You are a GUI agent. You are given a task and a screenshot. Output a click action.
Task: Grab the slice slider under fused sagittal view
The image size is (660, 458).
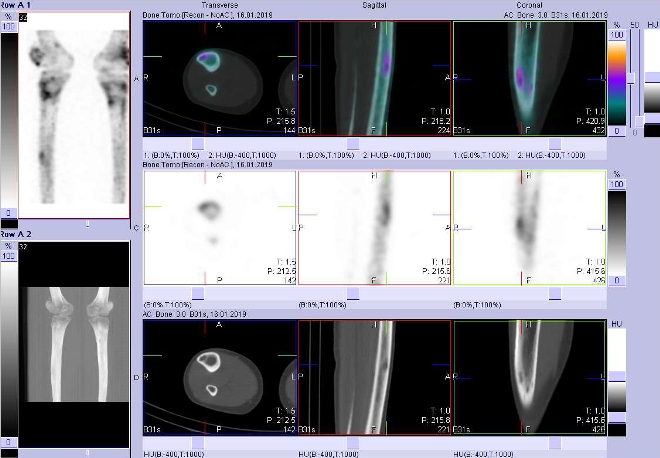click(353, 144)
